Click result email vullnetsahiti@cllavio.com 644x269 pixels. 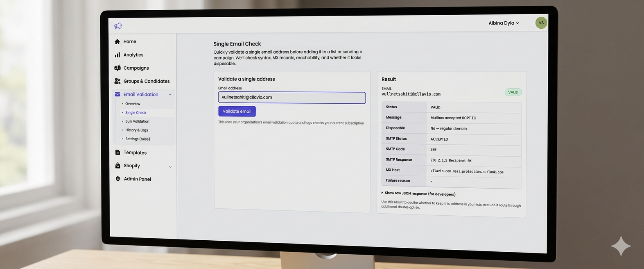pyautogui.click(x=411, y=94)
